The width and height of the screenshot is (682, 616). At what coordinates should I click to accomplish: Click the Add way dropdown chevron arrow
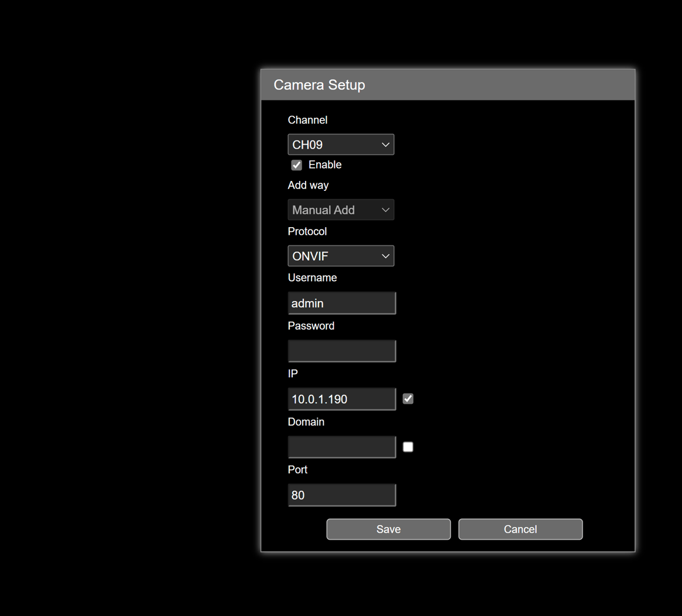(385, 210)
